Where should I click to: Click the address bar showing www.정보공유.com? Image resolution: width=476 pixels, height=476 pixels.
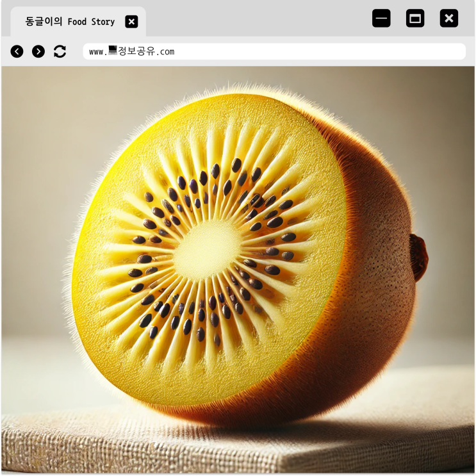tap(274, 51)
